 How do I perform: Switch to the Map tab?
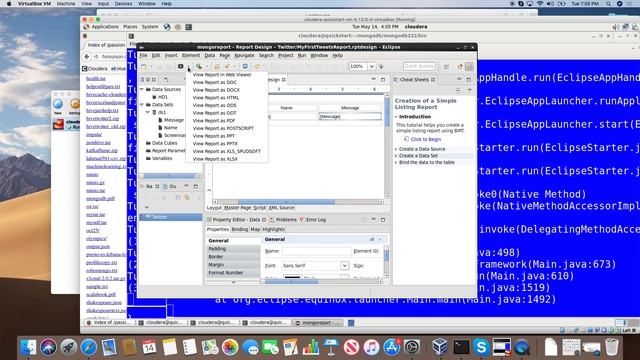point(255,229)
